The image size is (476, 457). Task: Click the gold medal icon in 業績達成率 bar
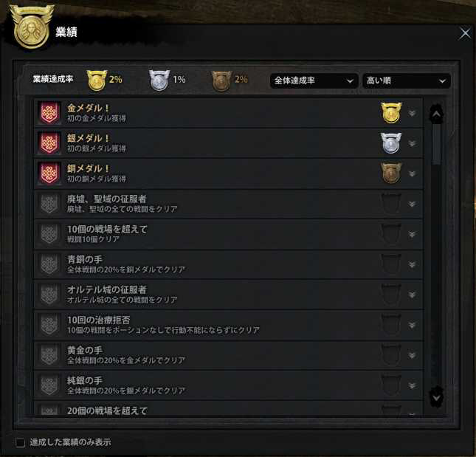[x=97, y=80]
